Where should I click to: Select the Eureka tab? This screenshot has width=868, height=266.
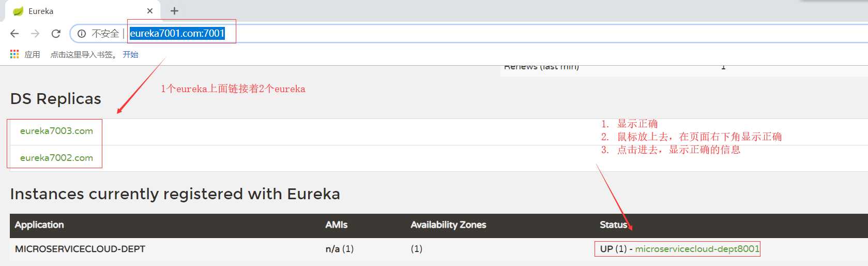pos(78,11)
